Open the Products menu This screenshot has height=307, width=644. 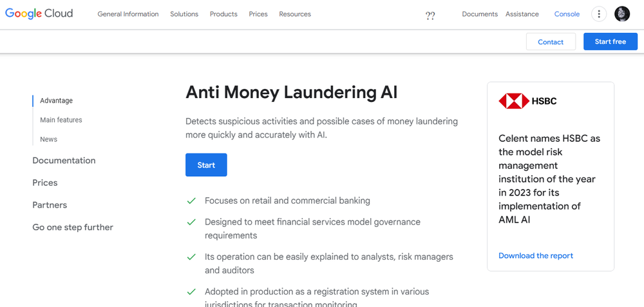pyautogui.click(x=223, y=14)
